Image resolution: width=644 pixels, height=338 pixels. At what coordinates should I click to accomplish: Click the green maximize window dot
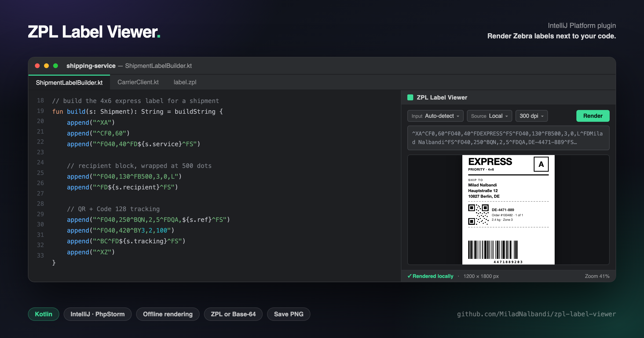[56, 66]
